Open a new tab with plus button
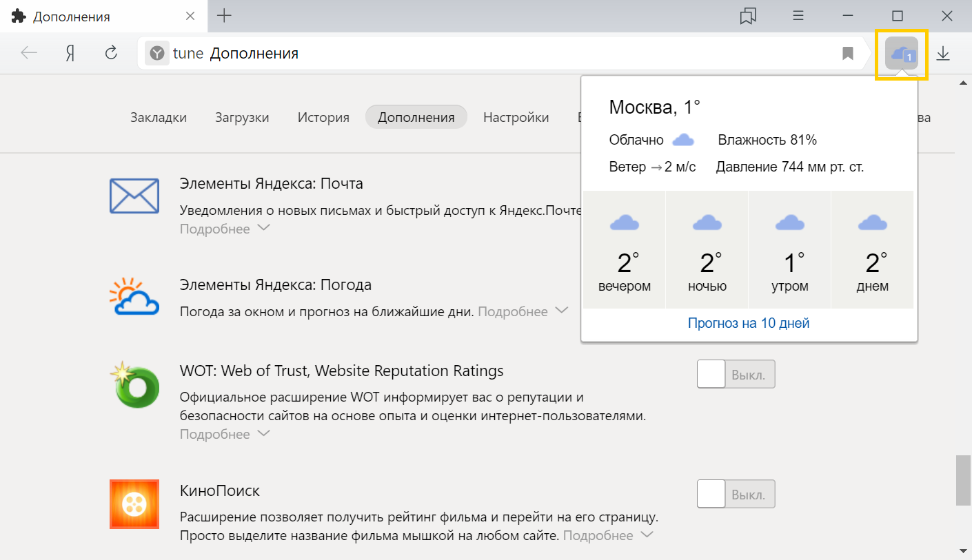This screenshot has width=972, height=560. 224,16
